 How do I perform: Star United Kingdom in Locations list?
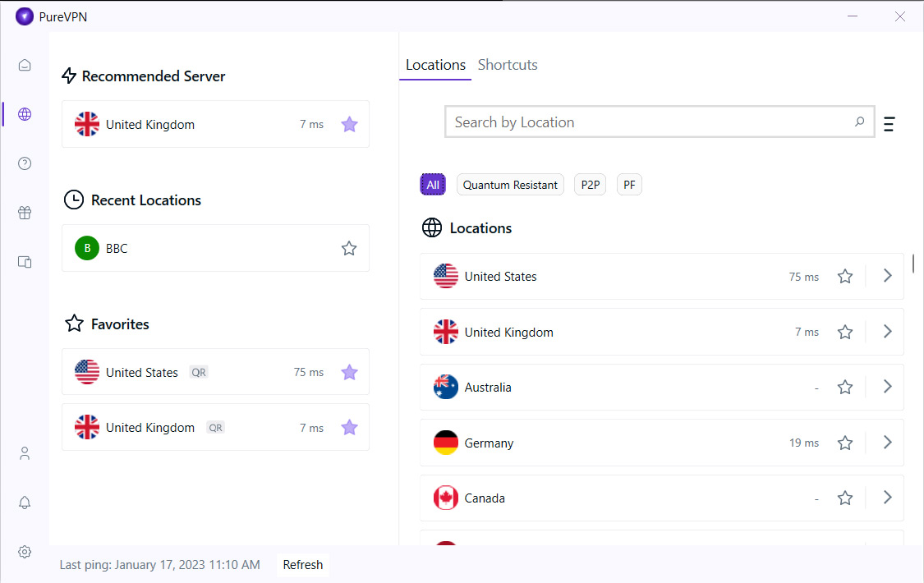[x=845, y=332]
